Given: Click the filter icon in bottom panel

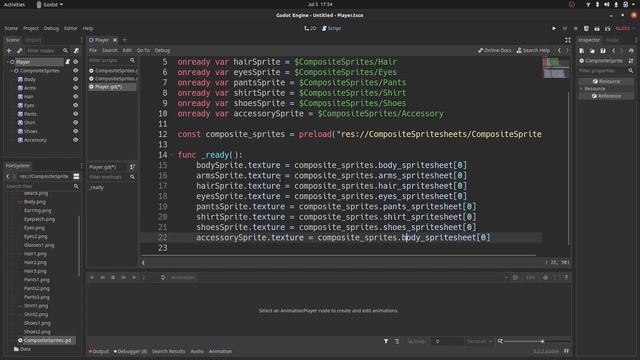Looking at the screenshot, I should pos(386,341).
